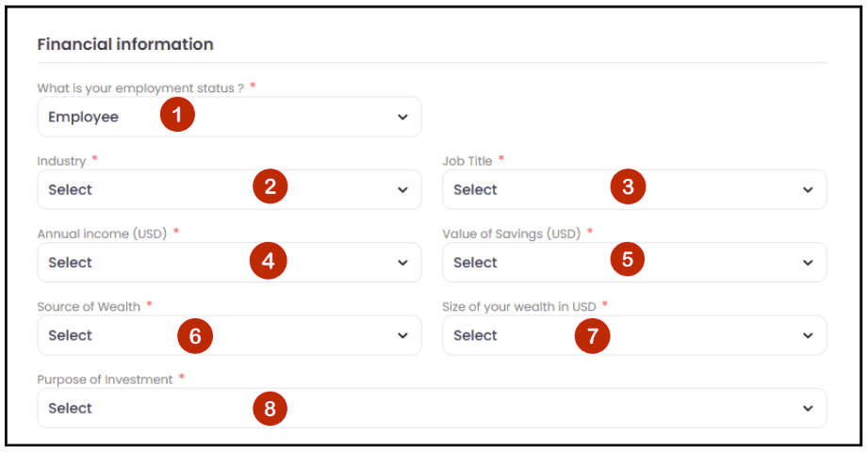Click the Purpose of Investment label
Image resolution: width=868 pixels, height=452 pixels.
click(x=106, y=379)
